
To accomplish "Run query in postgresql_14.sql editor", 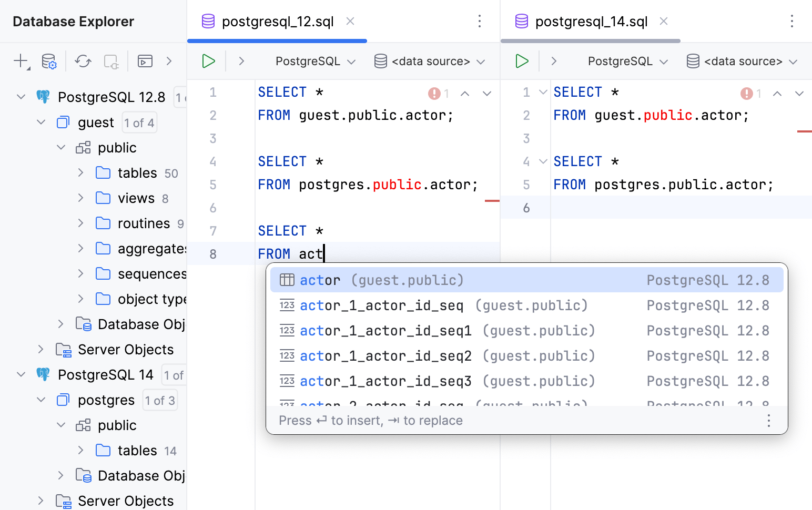I will 522,62.
